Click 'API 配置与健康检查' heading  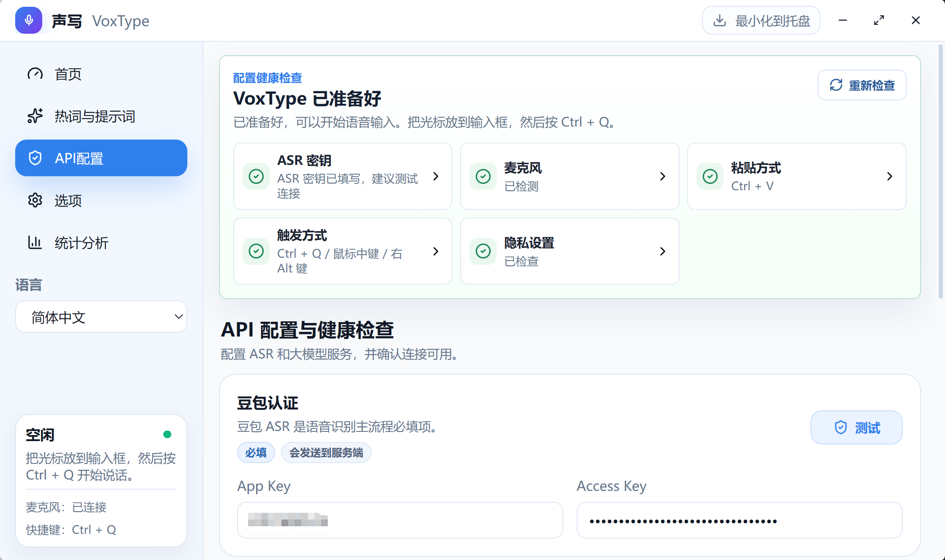click(308, 330)
